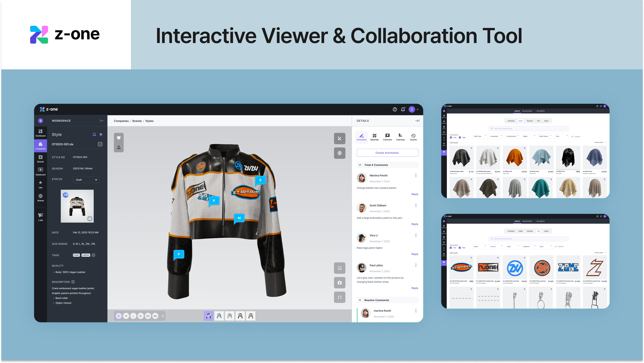
Task: Switch to the Version tab in Details
Action: click(x=413, y=137)
